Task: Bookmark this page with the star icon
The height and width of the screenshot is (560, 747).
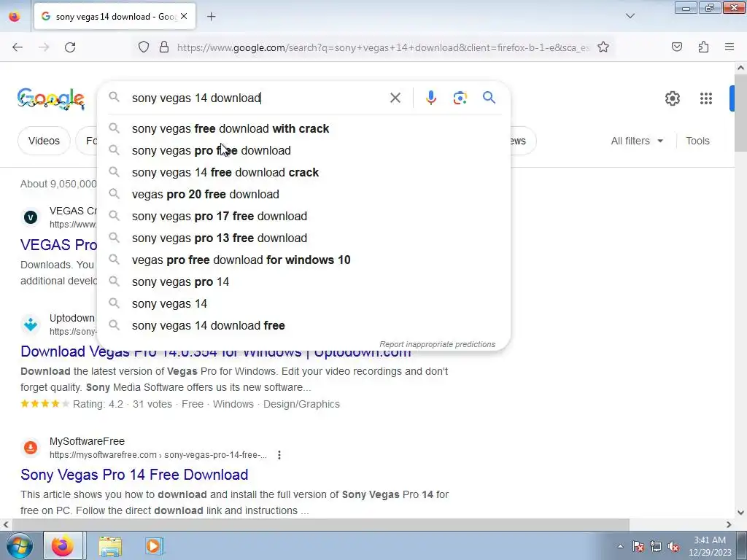Action: 603,47
